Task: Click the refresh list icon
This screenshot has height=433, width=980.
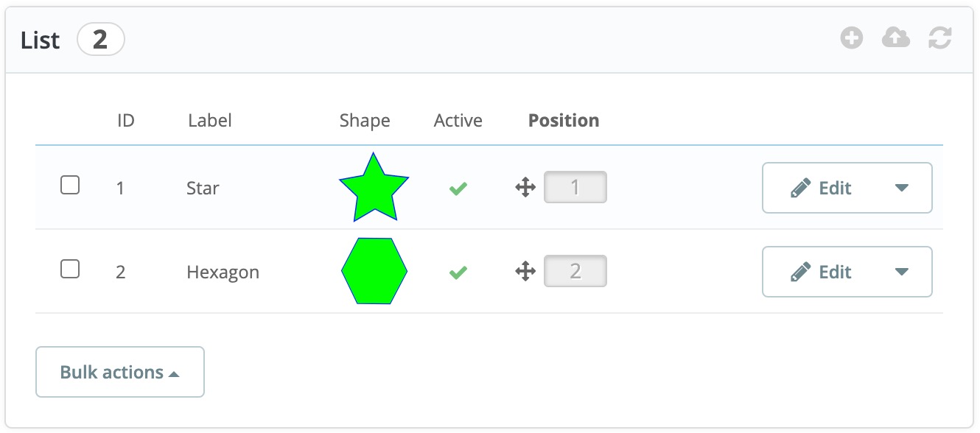Action: pyautogui.click(x=940, y=38)
